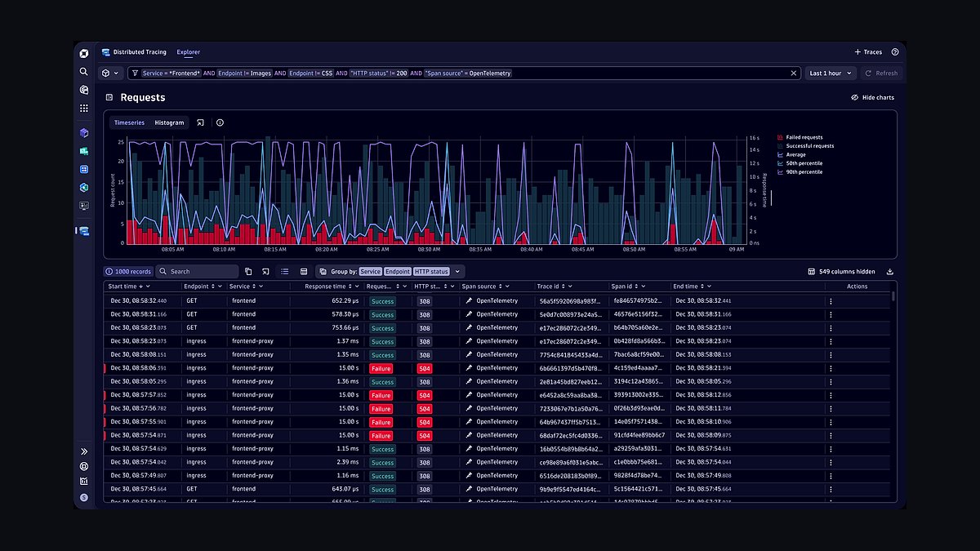This screenshot has width=980, height=551.
Task: Open the Explorer tab
Action: point(188,52)
